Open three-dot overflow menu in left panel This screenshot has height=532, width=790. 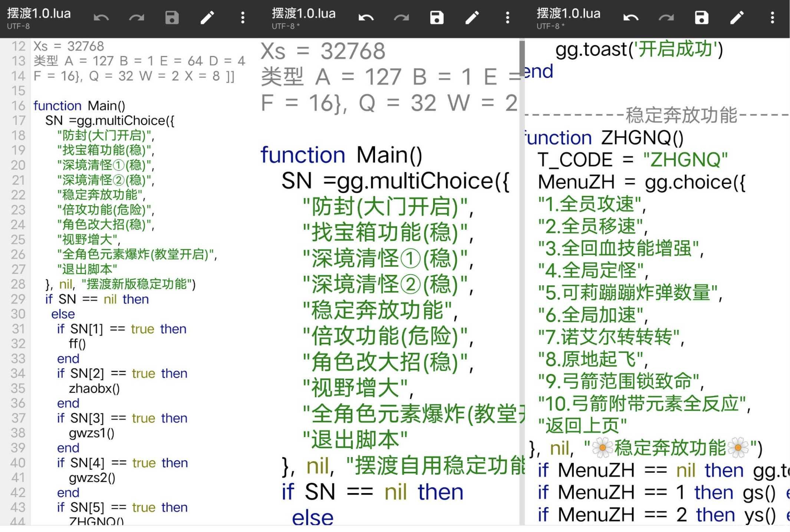(x=243, y=17)
